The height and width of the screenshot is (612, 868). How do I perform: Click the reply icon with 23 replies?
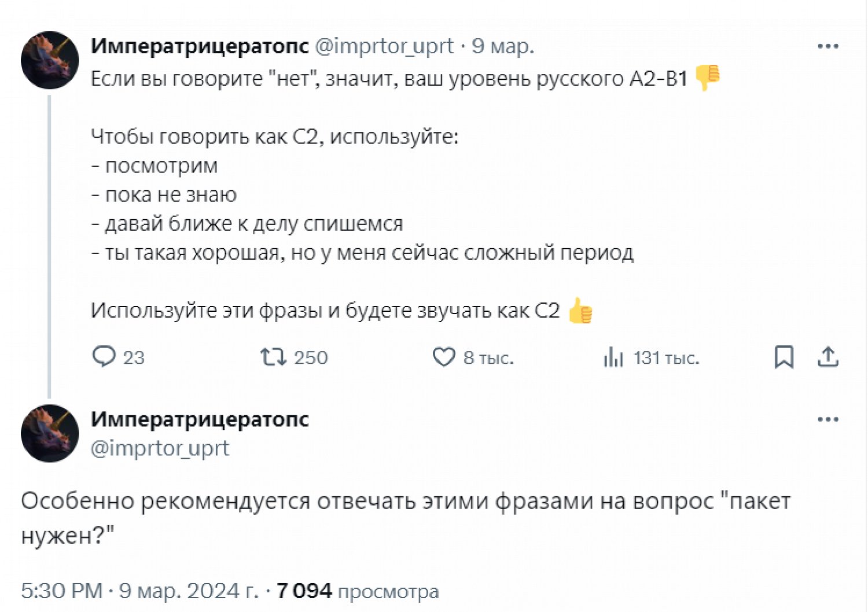click(x=104, y=357)
